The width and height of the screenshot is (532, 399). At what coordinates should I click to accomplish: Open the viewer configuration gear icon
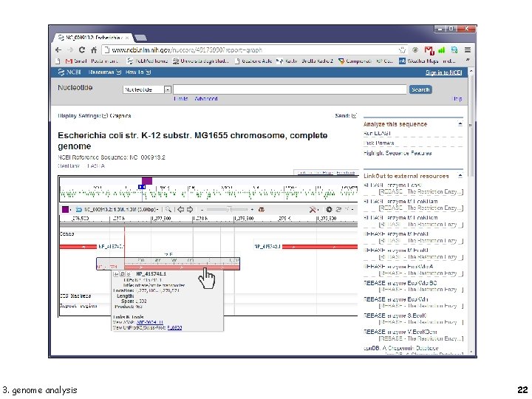point(329,210)
